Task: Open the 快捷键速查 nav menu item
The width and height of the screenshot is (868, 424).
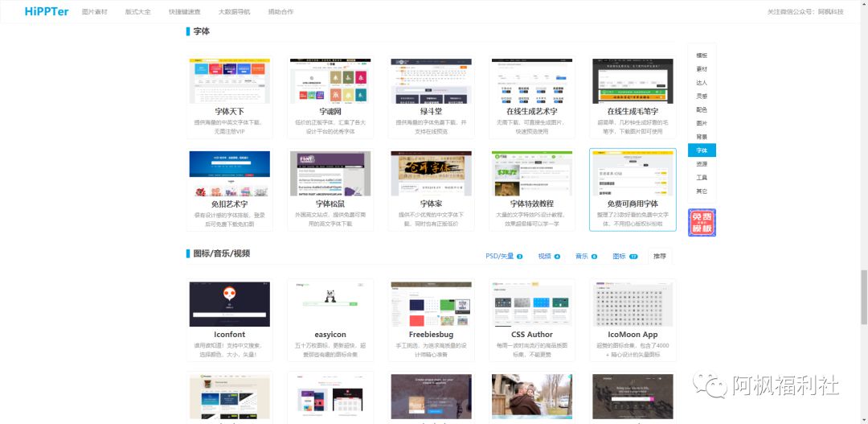Action: click(x=184, y=11)
